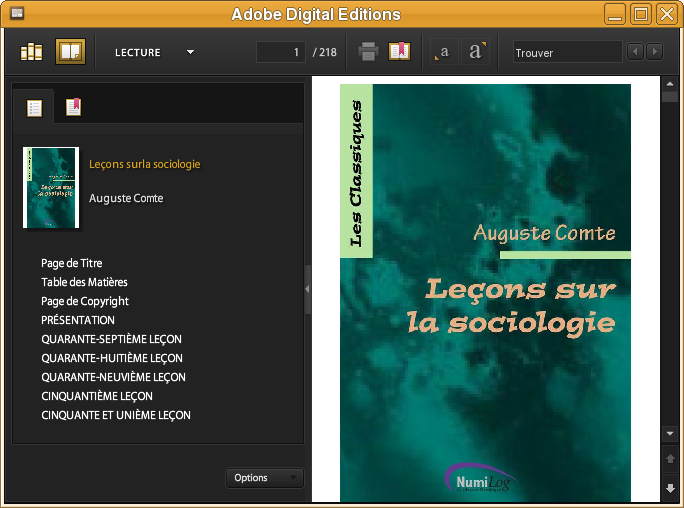Jump to 'PRÉSENTATION' chapter
The width and height of the screenshot is (684, 508).
tap(78, 320)
